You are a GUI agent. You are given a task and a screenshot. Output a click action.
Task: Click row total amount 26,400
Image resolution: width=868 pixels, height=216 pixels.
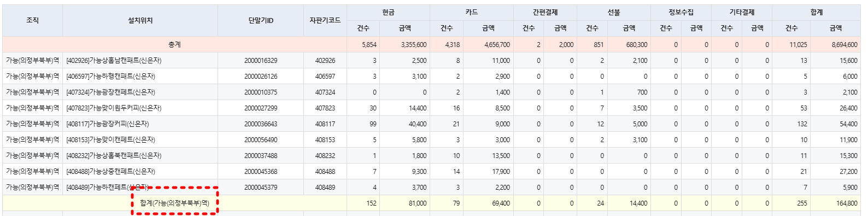(848, 108)
